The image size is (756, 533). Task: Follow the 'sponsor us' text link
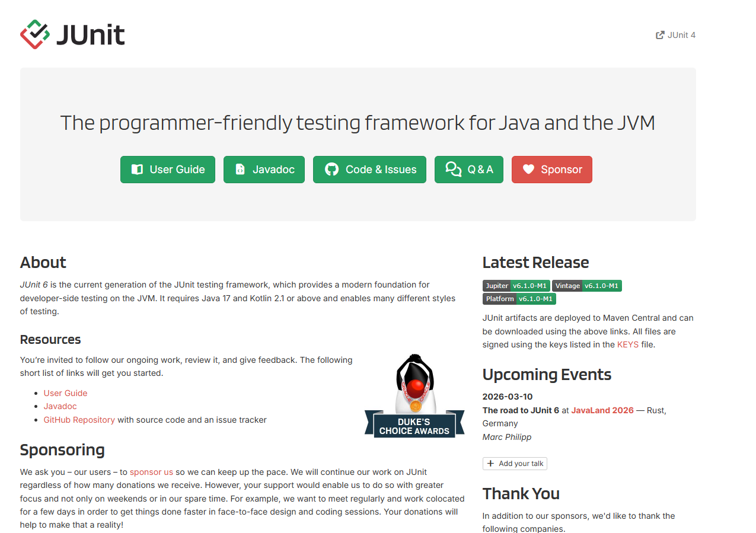click(x=151, y=472)
